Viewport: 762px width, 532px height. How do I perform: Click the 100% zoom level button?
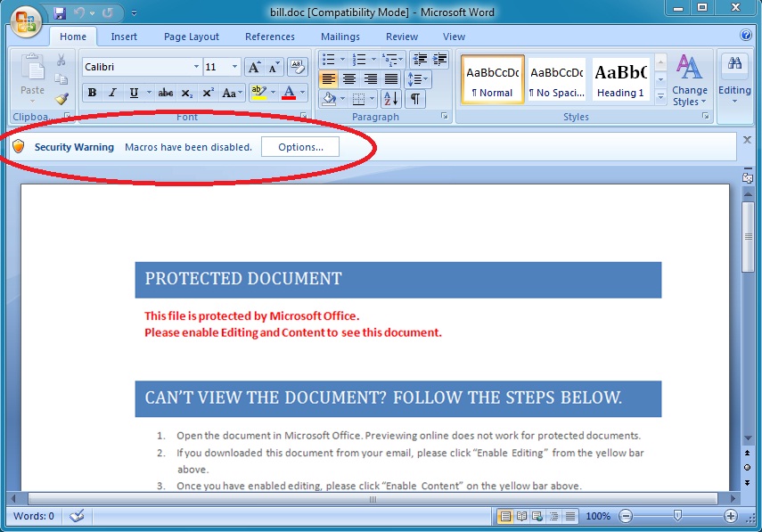(x=598, y=516)
